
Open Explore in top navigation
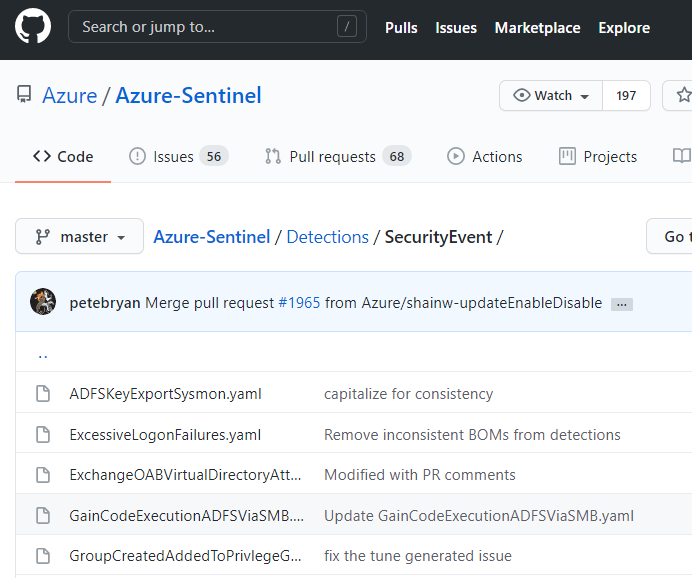[x=624, y=28]
